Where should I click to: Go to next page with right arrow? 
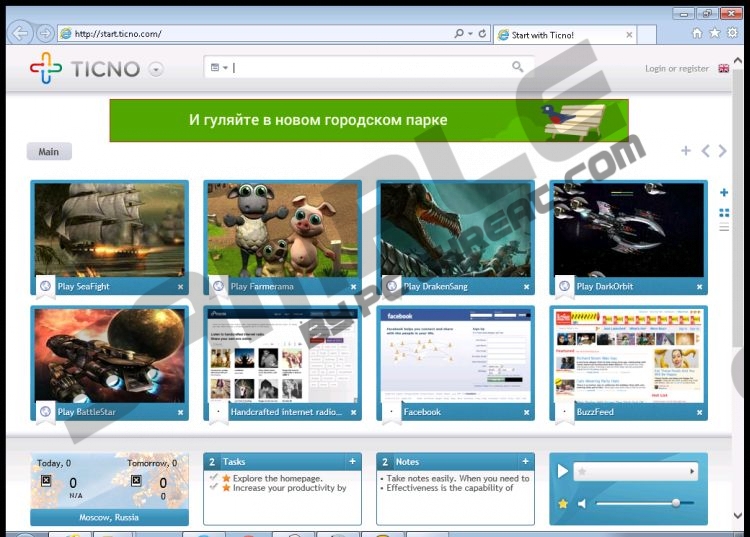pyautogui.click(x=722, y=151)
